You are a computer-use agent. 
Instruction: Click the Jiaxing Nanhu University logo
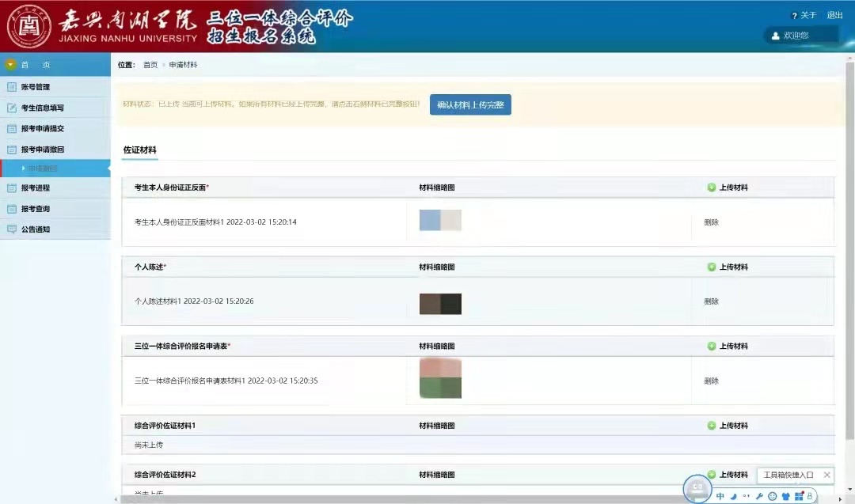[x=29, y=26]
